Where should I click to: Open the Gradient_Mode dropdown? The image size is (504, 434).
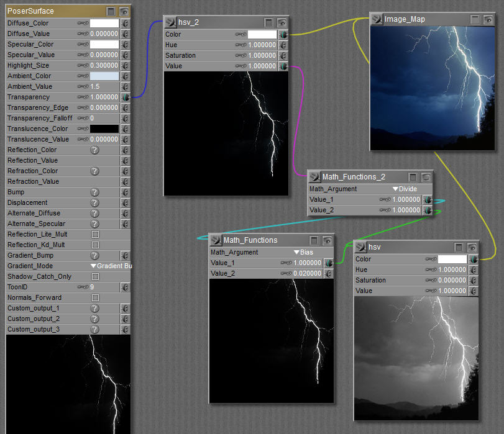111,266
